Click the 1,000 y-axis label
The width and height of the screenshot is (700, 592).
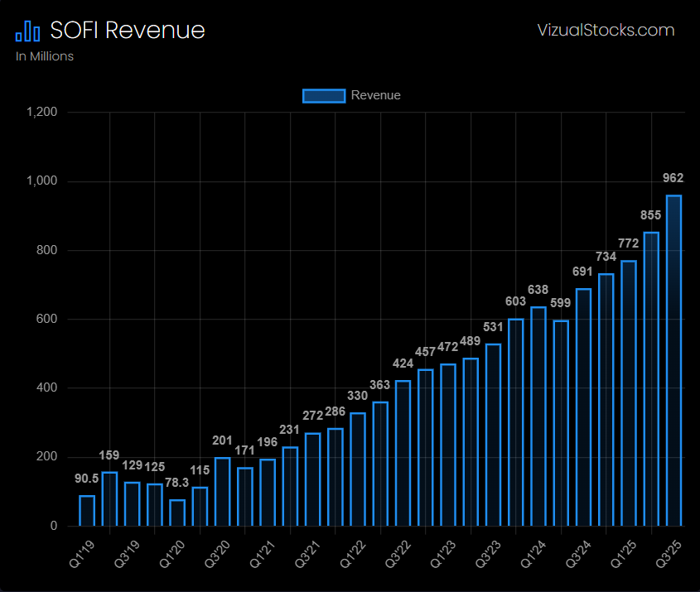42,180
